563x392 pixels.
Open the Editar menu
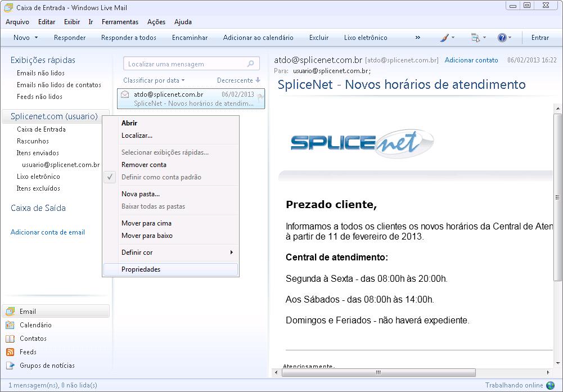coord(47,22)
